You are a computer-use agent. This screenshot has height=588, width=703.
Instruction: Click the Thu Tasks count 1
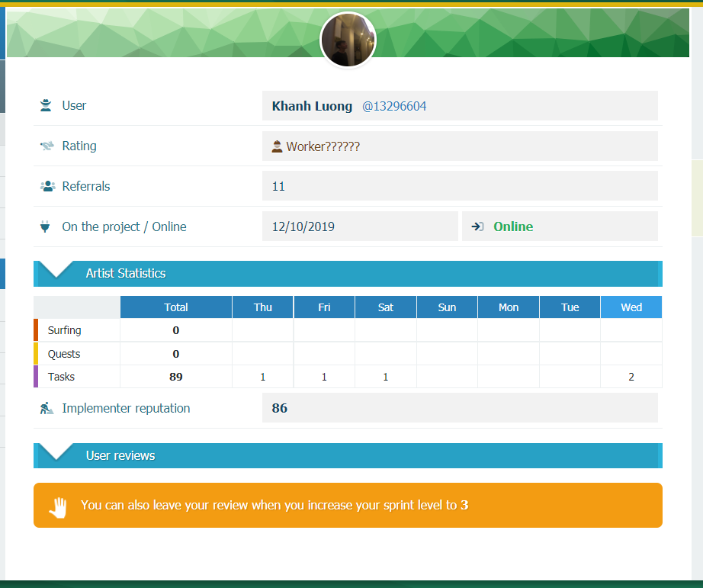pyautogui.click(x=263, y=377)
